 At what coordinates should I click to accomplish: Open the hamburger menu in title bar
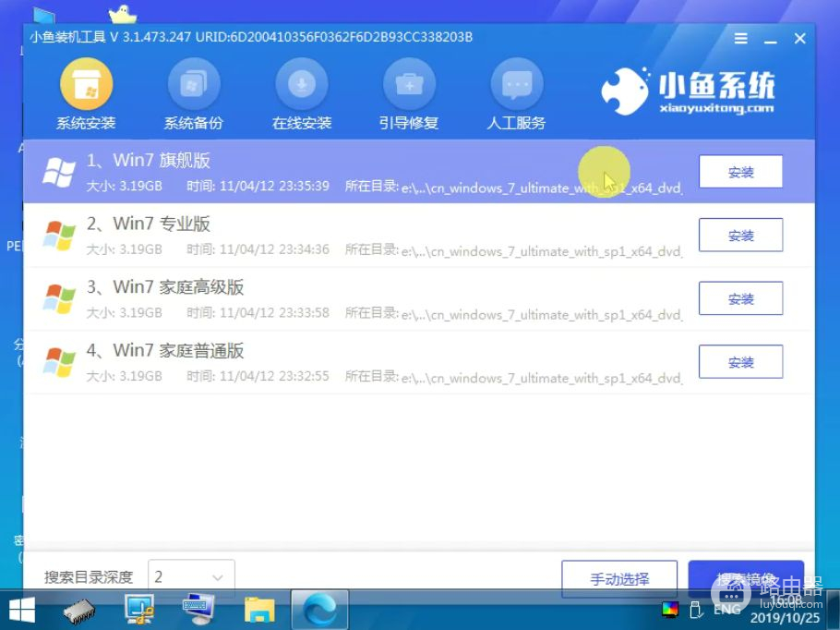click(741, 38)
